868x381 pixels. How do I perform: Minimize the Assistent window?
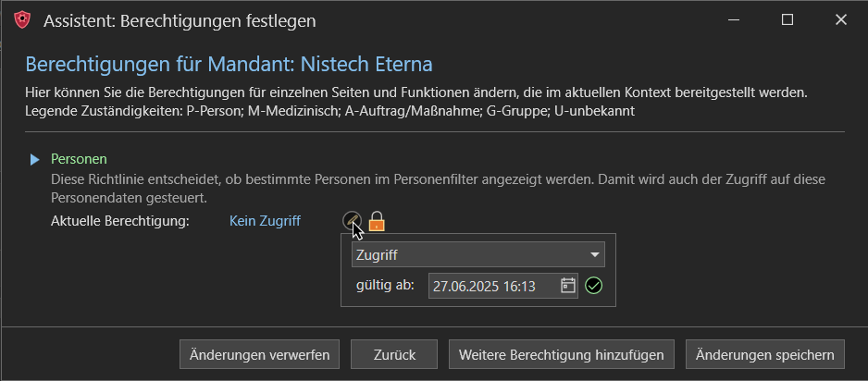click(x=734, y=20)
